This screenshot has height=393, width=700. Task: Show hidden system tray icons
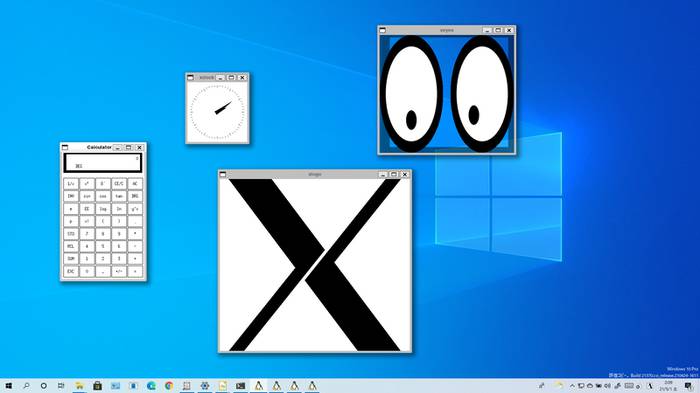click(572, 386)
